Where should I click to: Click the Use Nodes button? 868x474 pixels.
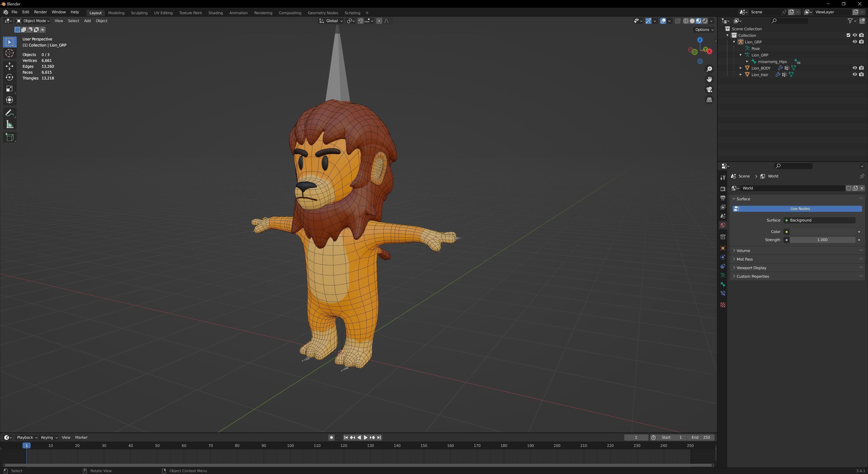797,209
